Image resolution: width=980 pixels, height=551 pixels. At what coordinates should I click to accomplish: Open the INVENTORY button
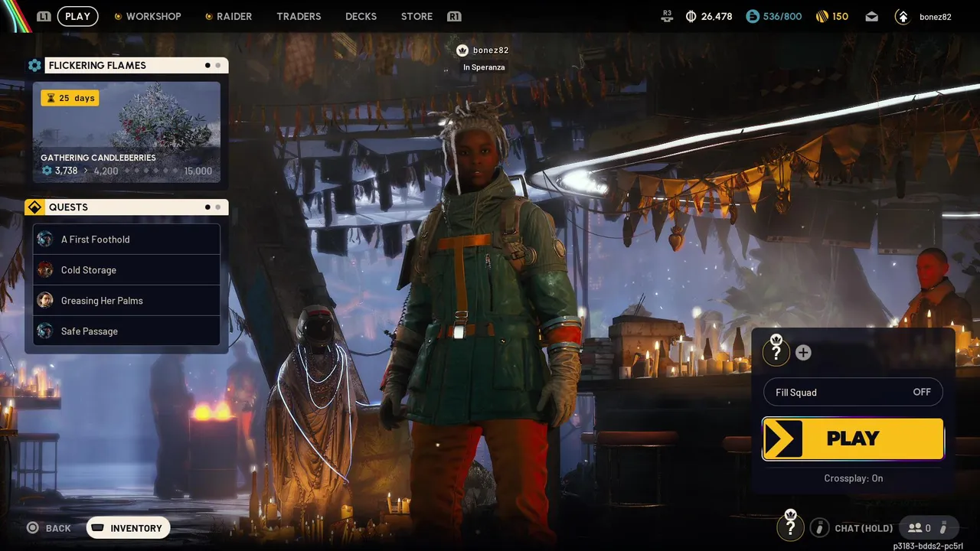[128, 528]
